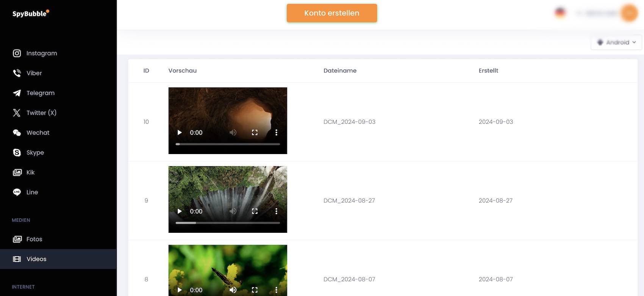Click the ID column header

tap(146, 71)
